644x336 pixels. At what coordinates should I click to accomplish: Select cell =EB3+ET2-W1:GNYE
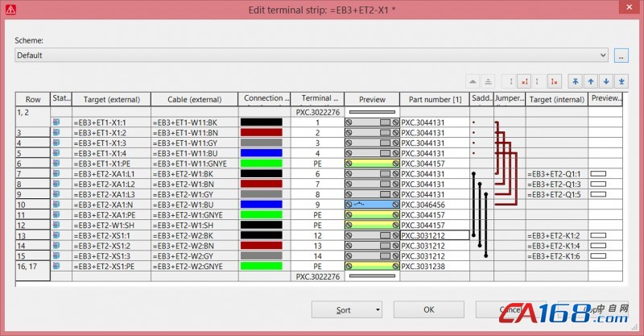tap(194, 214)
